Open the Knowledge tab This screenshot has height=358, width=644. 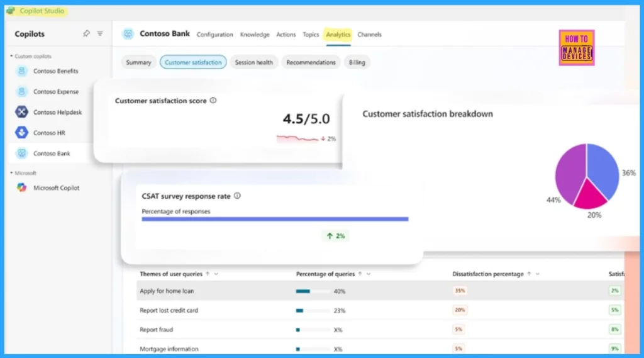pyautogui.click(x=255, y=35)
